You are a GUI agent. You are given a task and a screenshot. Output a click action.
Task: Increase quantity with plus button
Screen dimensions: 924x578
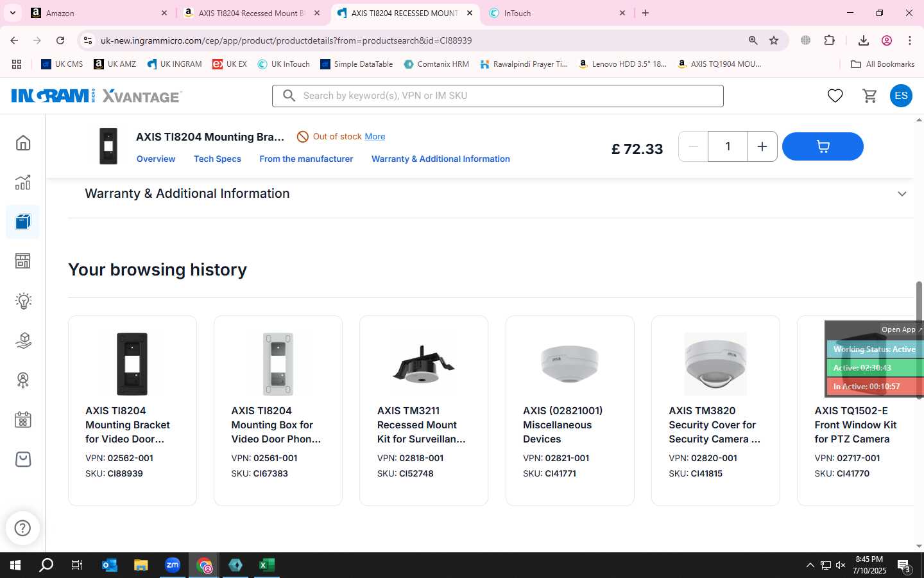click(x=762, y=146)
